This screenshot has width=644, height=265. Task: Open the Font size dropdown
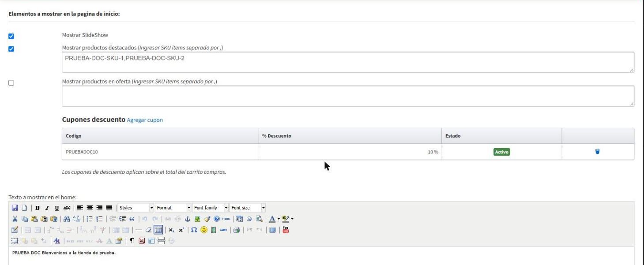[248, 208]
